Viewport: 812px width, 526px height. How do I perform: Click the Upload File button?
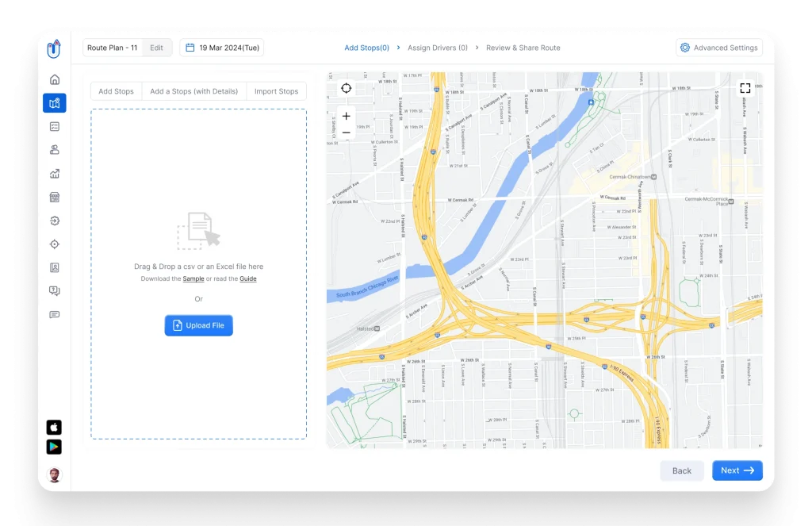(199, 325)
